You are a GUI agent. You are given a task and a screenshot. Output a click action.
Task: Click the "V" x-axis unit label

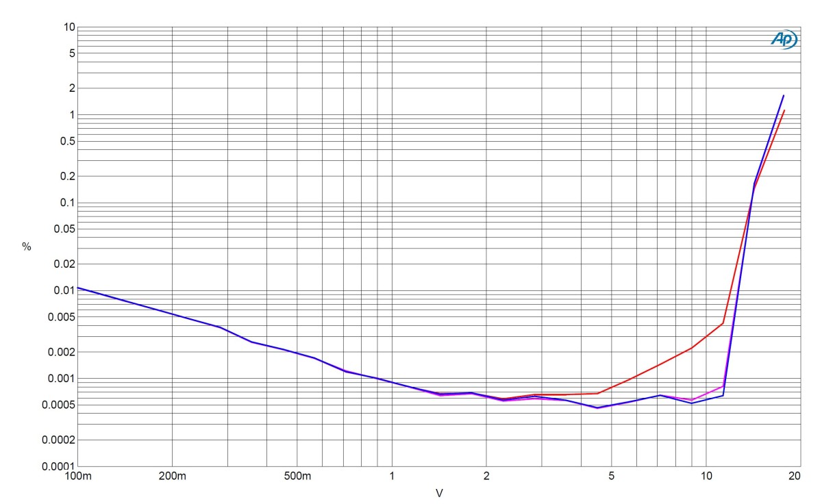click(438, 492)
